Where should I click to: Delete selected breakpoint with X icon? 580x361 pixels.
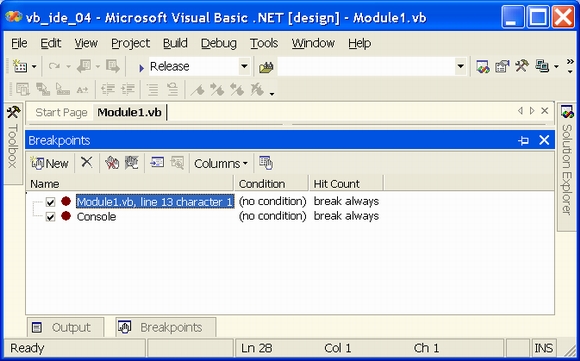(87, 162)
